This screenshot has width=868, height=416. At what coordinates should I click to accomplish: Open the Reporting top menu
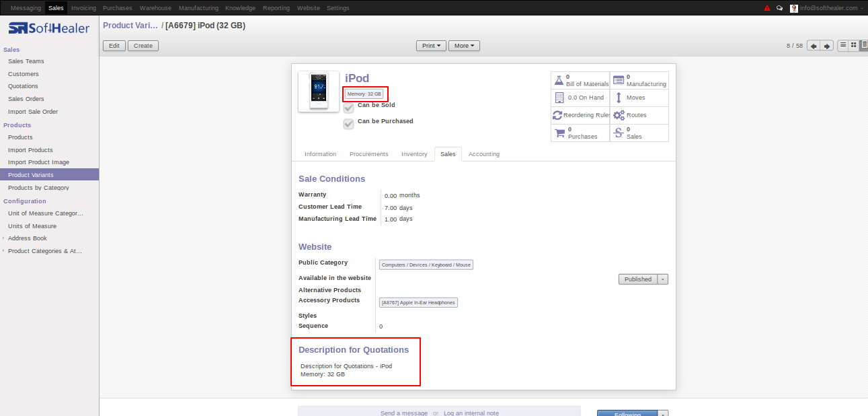coord(278,8)
